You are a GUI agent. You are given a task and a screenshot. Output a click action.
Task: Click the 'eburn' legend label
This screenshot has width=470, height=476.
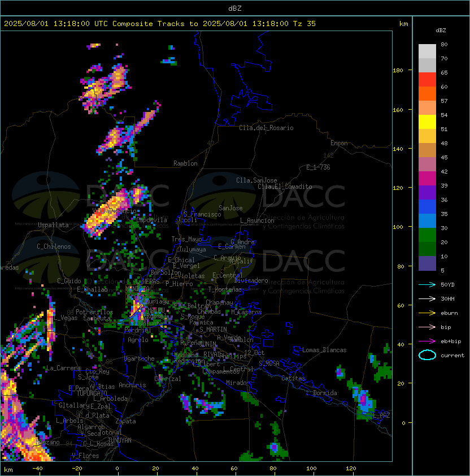pyautogui.click(x=449, y=313)
